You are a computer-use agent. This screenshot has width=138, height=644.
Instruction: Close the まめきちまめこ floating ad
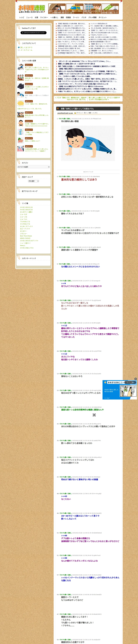[x=136, y=379]
